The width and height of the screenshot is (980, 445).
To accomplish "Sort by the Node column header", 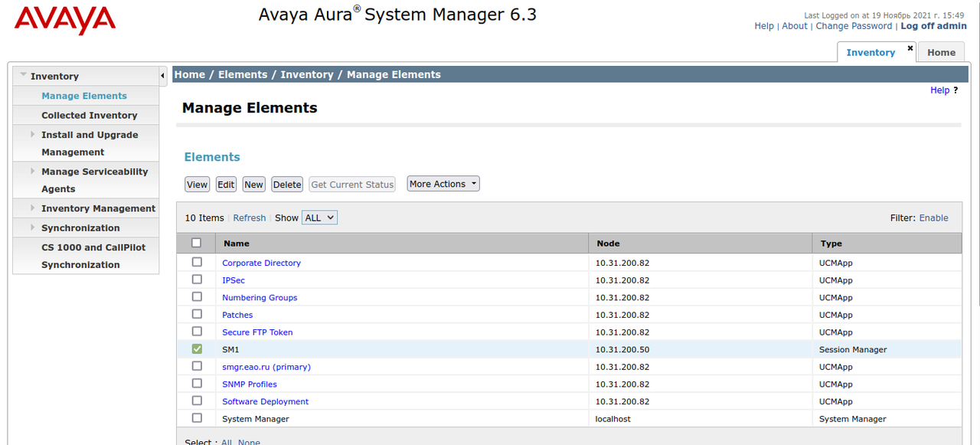I will 608,244.
